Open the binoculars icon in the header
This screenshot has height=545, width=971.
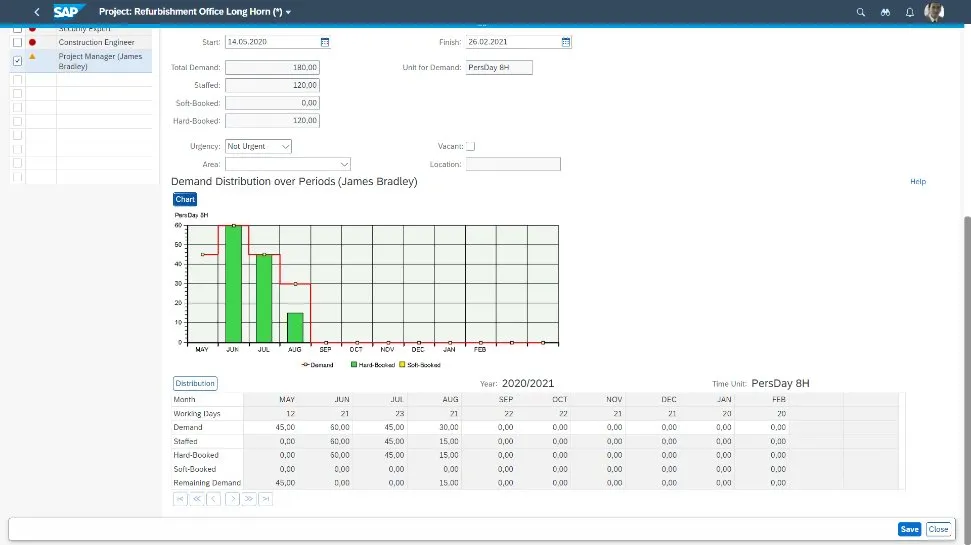coord(885,12)
